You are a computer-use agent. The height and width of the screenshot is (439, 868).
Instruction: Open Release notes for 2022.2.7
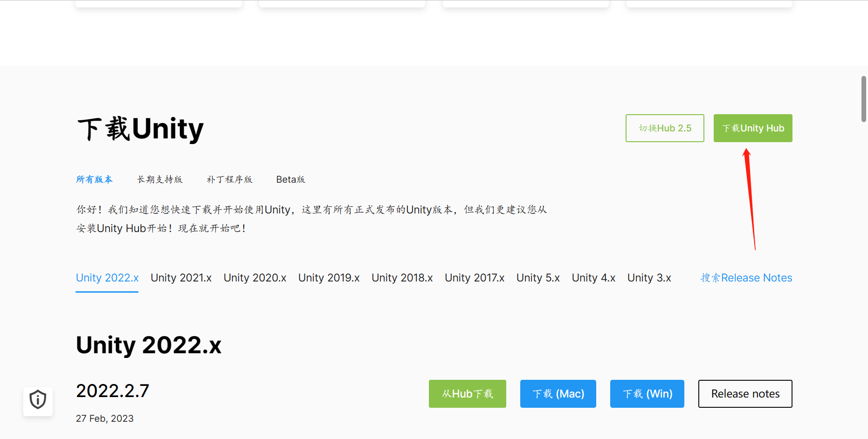745,394
